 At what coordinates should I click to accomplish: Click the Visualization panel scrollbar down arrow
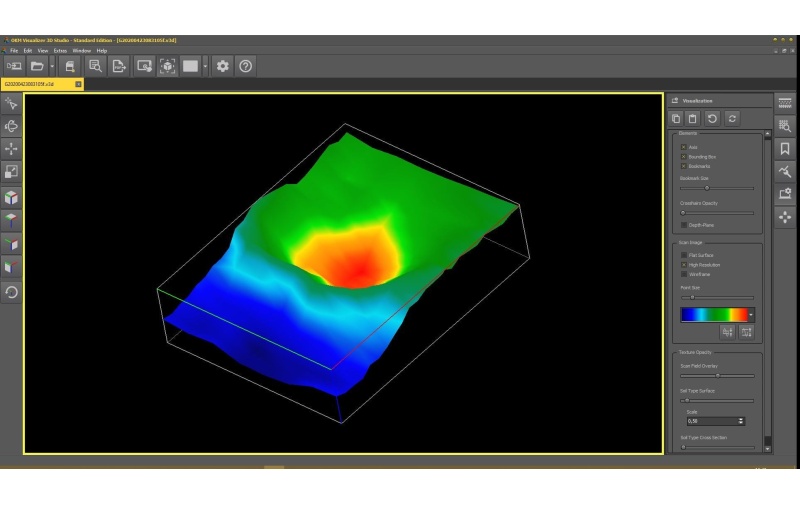767,449
